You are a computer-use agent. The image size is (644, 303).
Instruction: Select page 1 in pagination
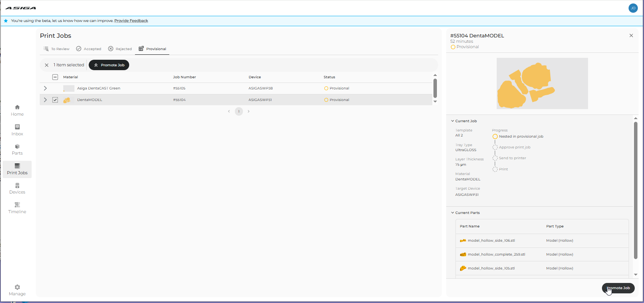click(x=239, y=111)
